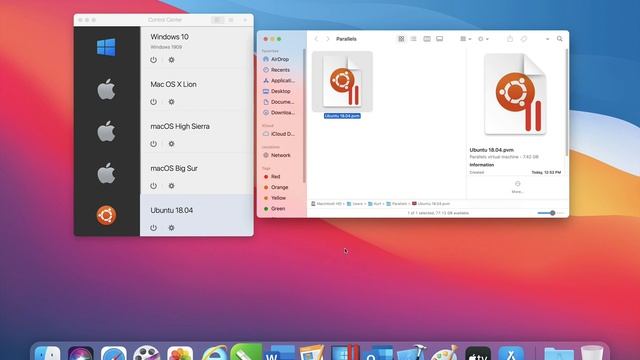Switch Finder to list view
640x360 pixels.
pyautogui.click(x=413, y=39)
